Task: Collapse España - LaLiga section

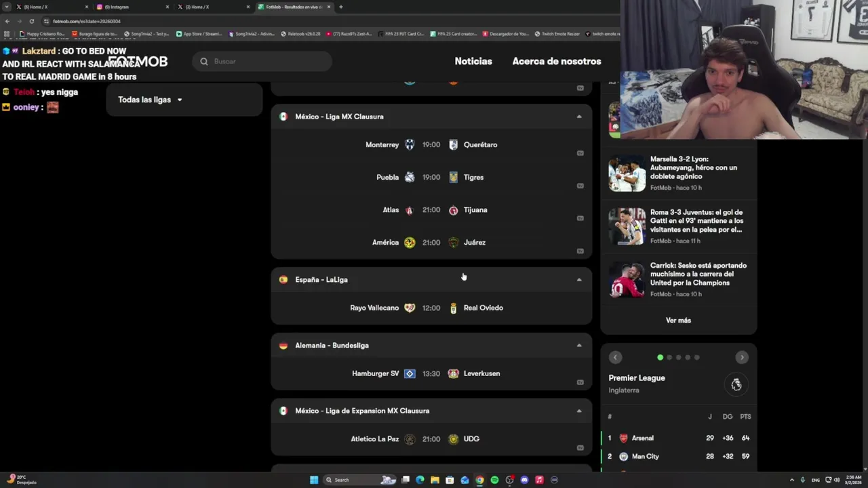Action: pos(579,279)
